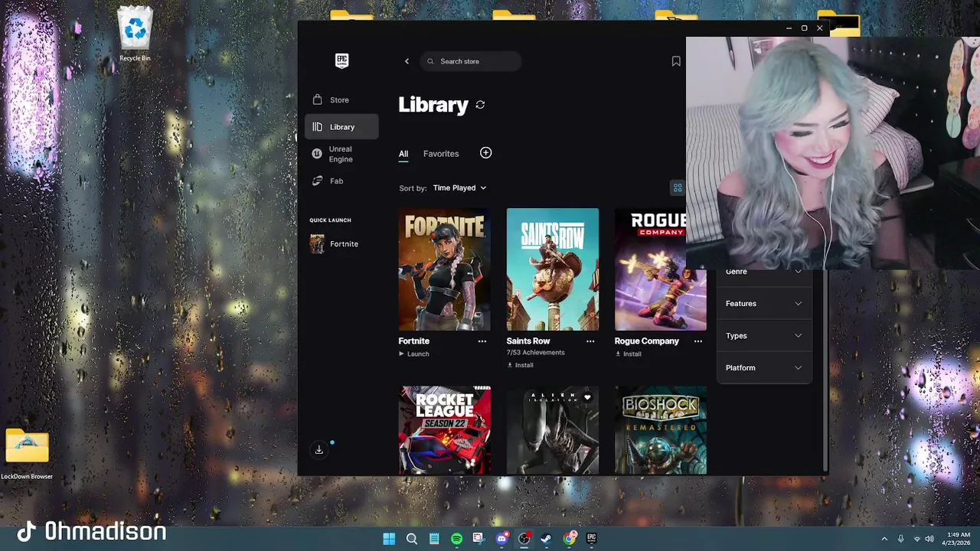The image size is (980, 551).
Task: Expand the Features filter
Action: pyautogui.click(x=763, y=304)
